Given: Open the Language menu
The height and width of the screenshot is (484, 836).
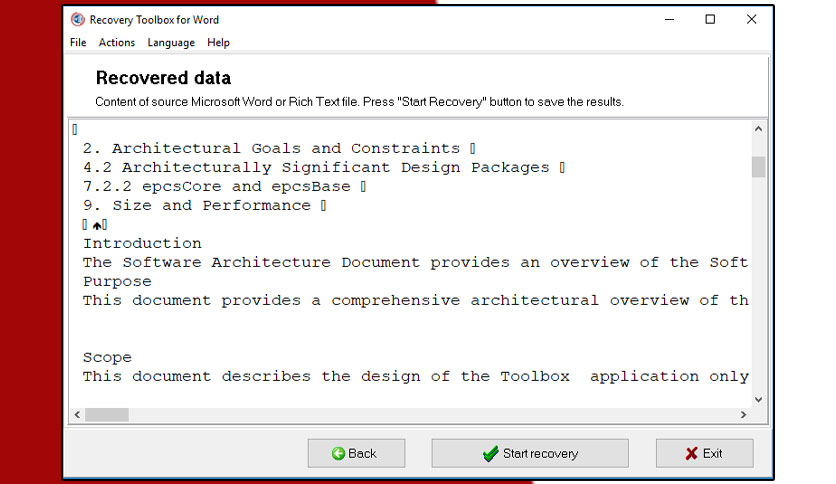Looking at the screenshot, I should [171, 43].
